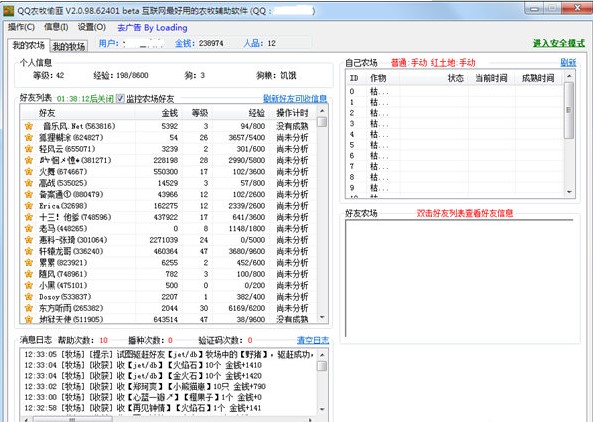Click the 操作计时 column header

click(x=293, y=113)
